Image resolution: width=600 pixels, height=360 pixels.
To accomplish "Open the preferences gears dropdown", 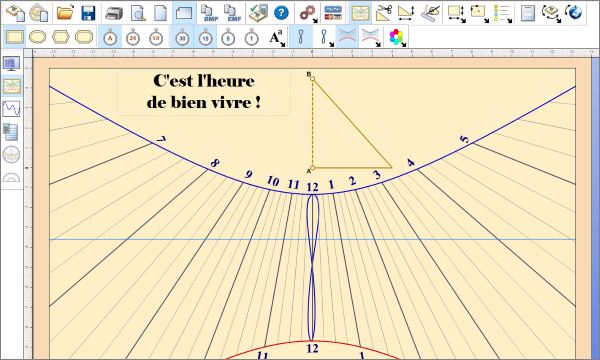I will 308,13.
